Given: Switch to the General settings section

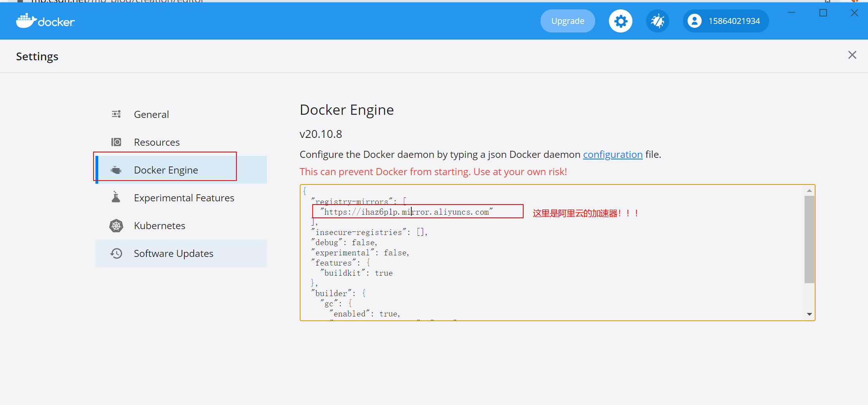Looking at the screenshot, I should pyautogui.click(x=151, y=114).
